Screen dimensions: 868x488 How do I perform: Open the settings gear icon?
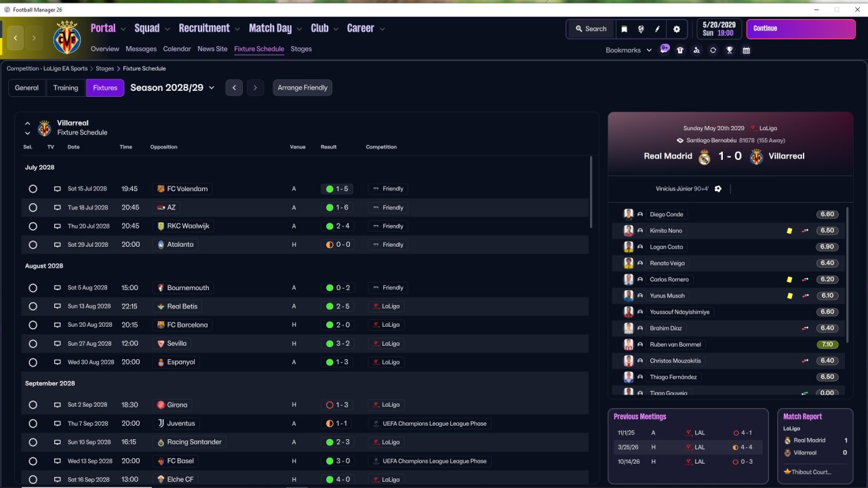point(676,29)
